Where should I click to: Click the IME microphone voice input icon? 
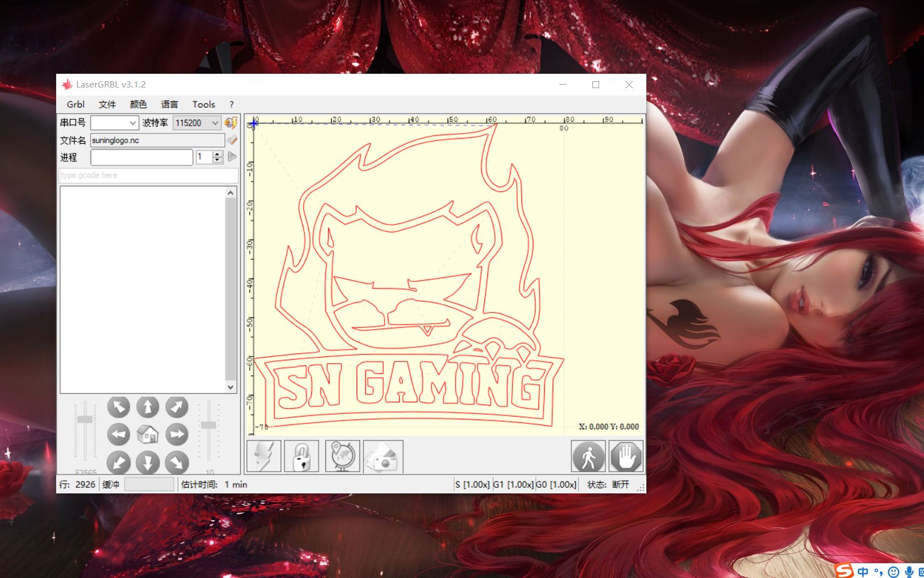pyautogui.click(x=909, y=572)
